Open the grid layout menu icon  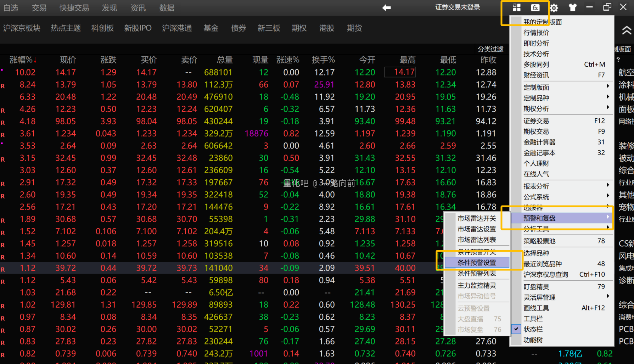[517, 8]
